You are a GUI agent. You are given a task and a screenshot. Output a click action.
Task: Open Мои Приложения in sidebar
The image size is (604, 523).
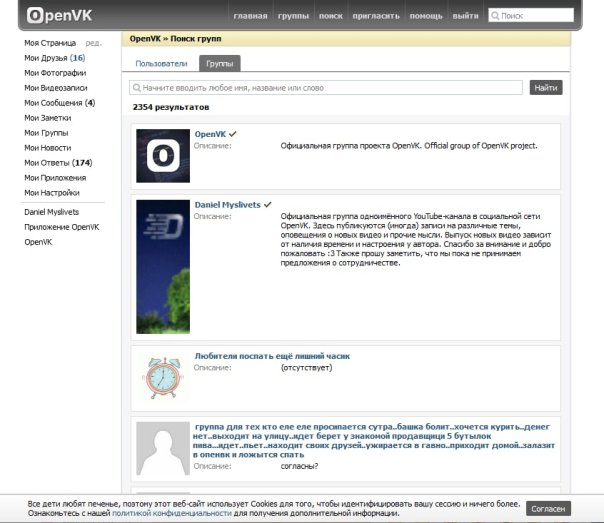coord(55,178)
